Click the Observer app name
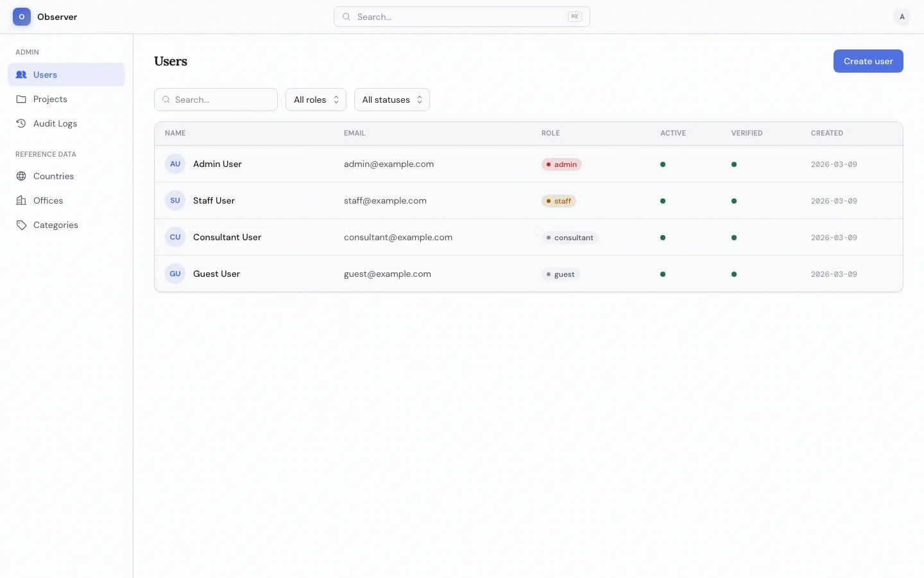 click(x=57, y=17)
